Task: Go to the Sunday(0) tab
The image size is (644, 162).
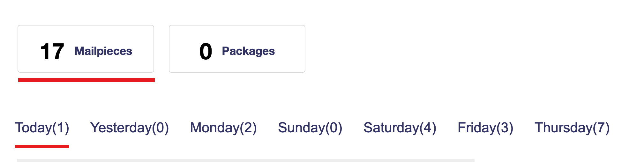Action: tap(310, 128)
